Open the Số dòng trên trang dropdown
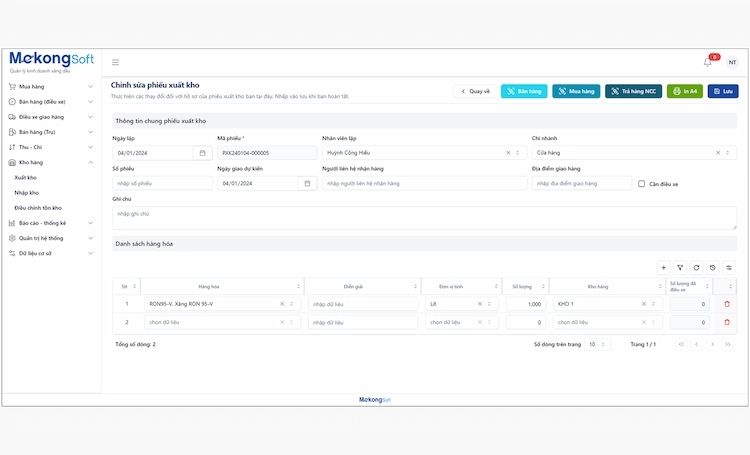The image size is (750, 455). 597,344
